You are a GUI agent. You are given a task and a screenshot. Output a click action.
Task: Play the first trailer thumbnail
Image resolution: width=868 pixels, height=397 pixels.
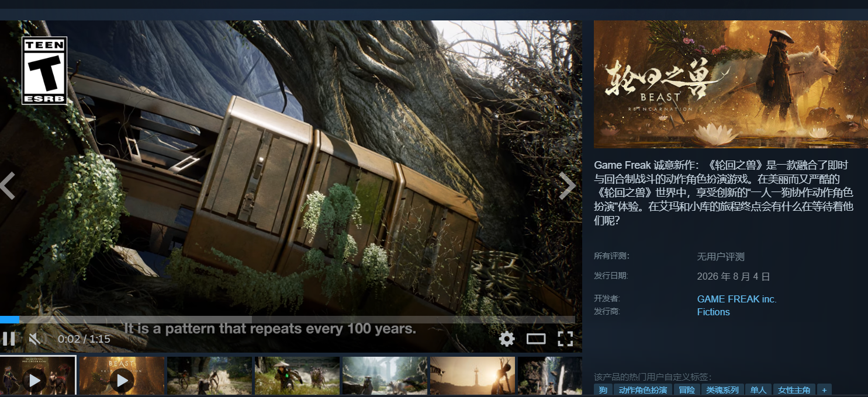pos(38,375)
